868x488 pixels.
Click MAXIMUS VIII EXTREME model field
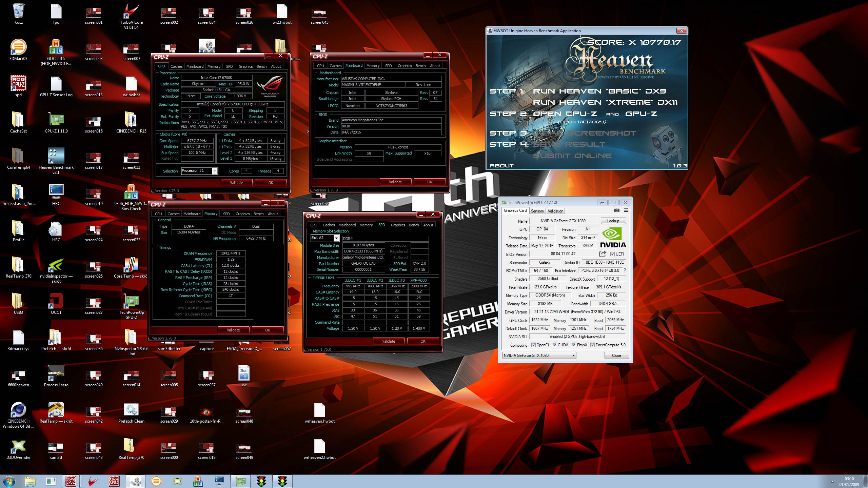pos(372,85)
